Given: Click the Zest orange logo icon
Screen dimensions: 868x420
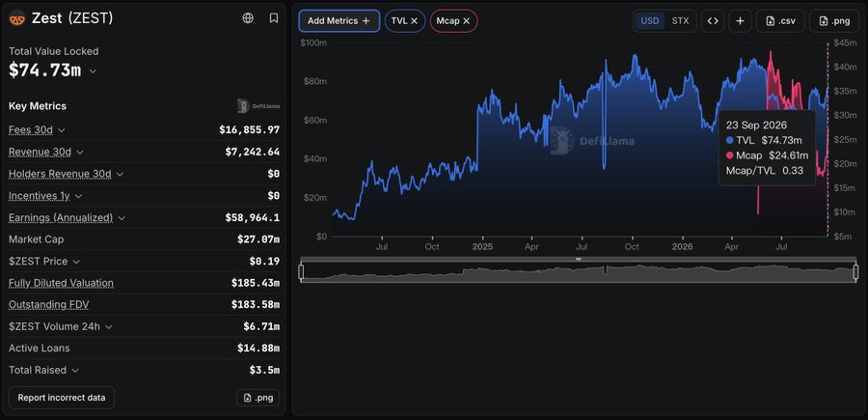Looking at the screenshot, I should (17, 18).
